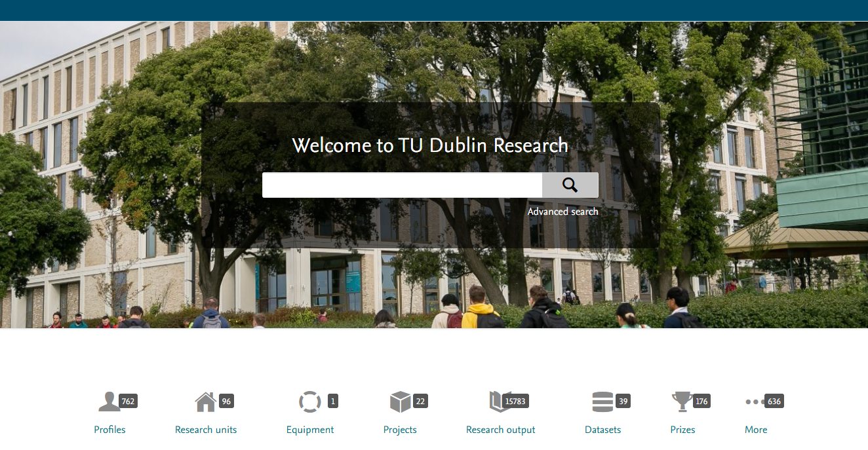
Task: Show More content types link
Action: [x=756, y=430]
